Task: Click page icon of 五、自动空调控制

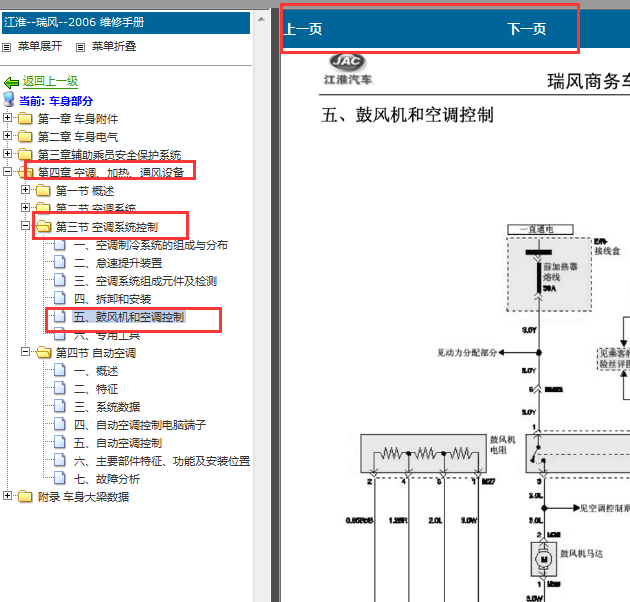Action: point(60,442)
